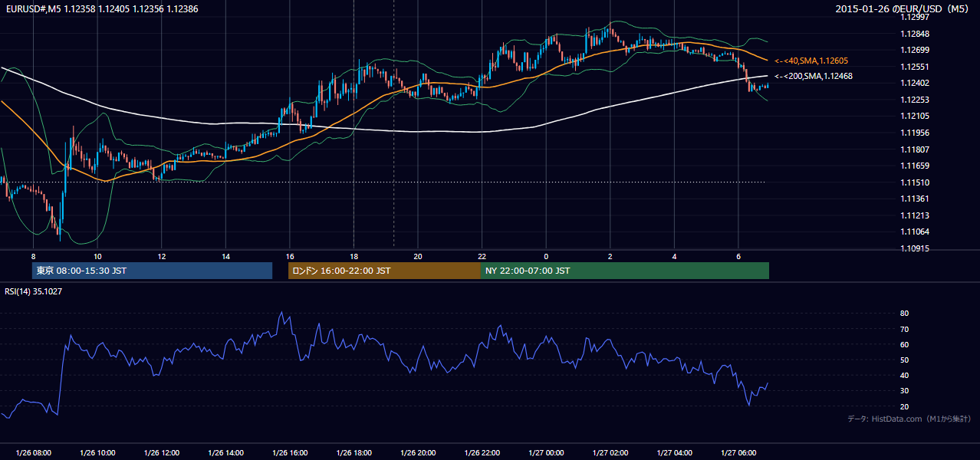
Task: Click price level 1.11213 on the axis
Action: coord(916,215)
